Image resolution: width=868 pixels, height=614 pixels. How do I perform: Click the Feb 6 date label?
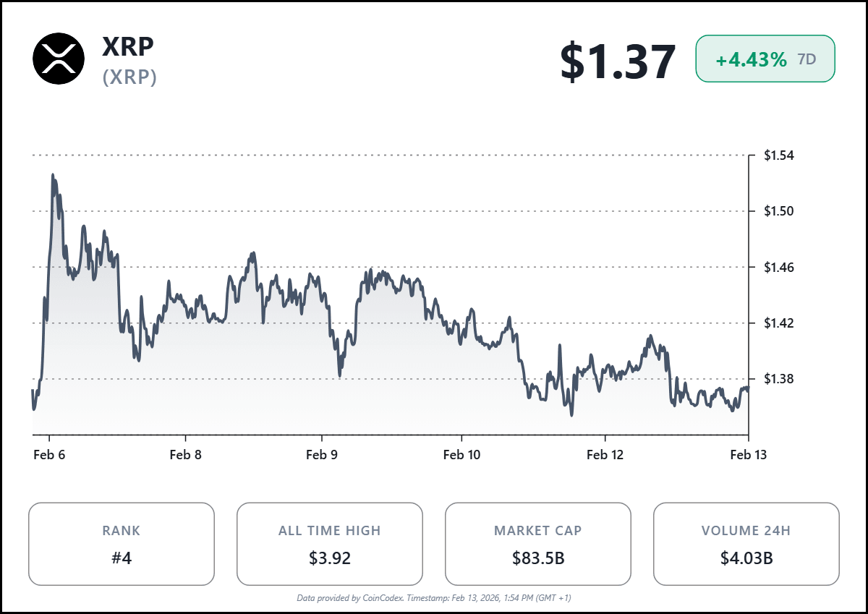(49, 454)
